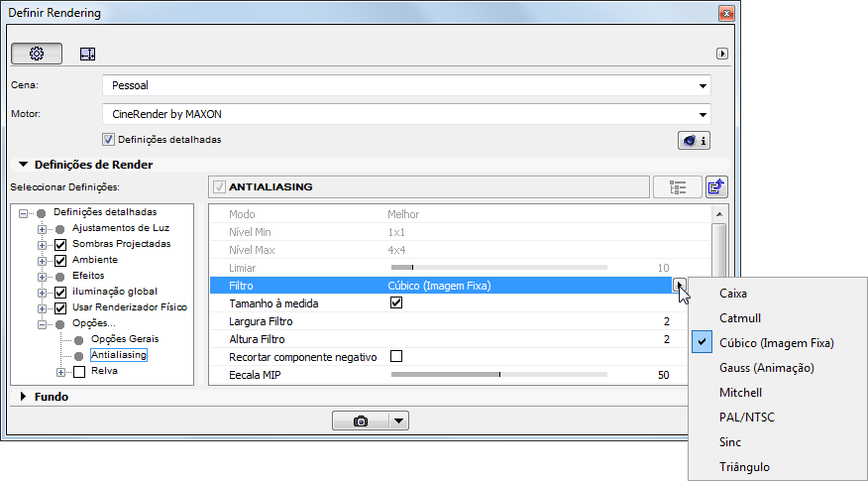Screen dimensions: 868x481
Task: Uncheck the iluminação global checkbox
Action: [60, 292]
